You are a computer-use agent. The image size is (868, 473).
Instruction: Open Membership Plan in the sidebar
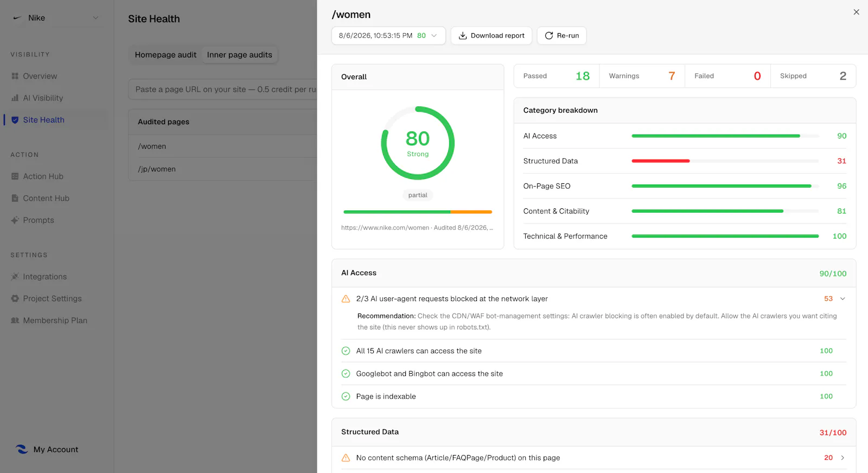pos(56,321)
